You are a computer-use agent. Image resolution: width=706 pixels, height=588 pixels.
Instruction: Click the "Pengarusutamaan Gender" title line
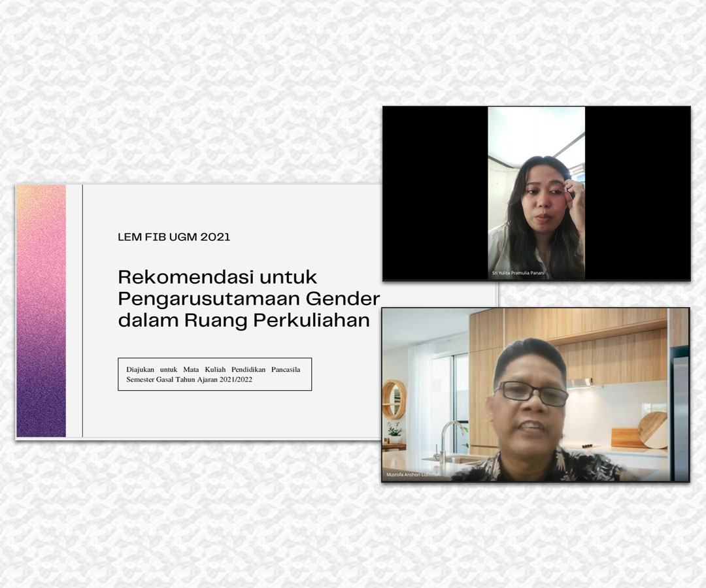(x=248, y=299)
